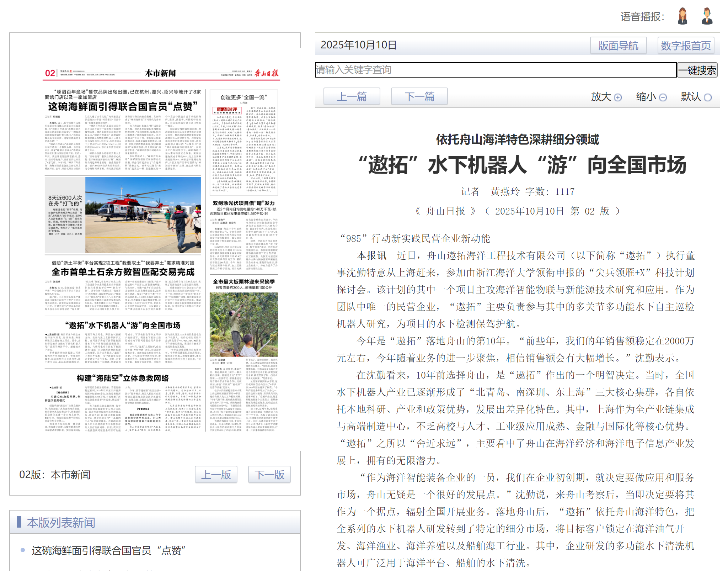This screenshot has height=571, width=728.
Task: Click the chestnut picking photo
Action: tap(243, 324)
